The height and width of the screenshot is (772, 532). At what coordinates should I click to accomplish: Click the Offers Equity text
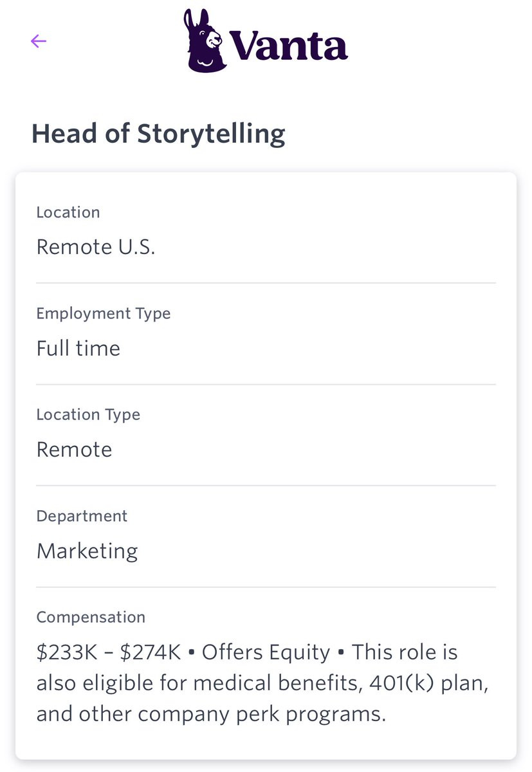(266, 652)
